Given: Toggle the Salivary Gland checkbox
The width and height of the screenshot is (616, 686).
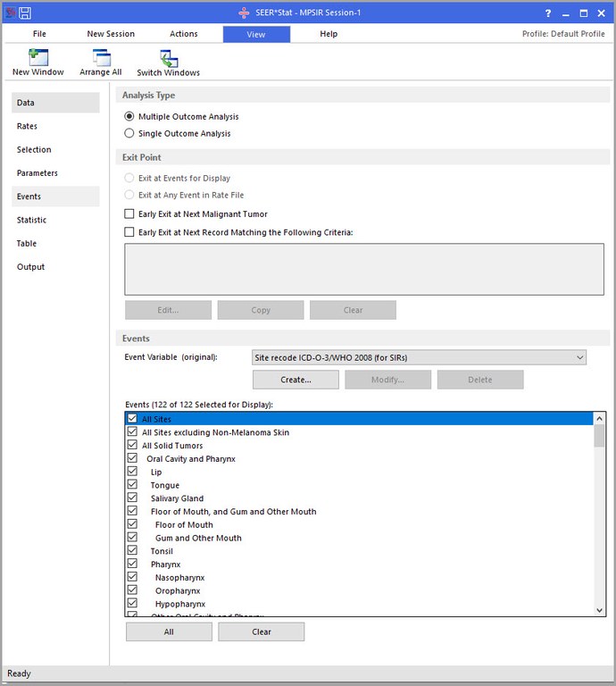Looking at the screenshot, I should click(x=133, y=498).
